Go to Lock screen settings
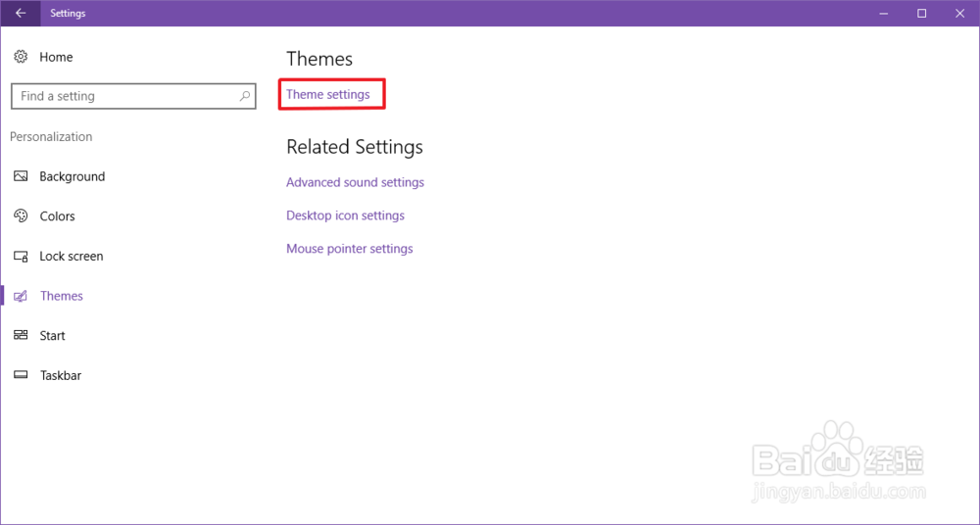This screenshot has height=525, width=980. 72,257
